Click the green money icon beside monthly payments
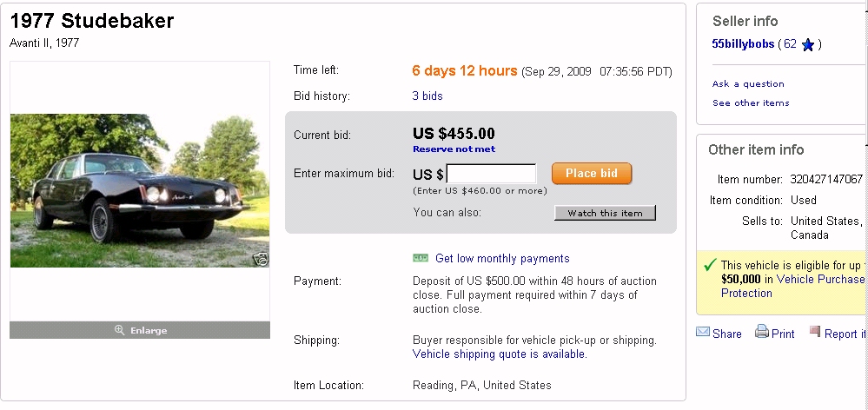 421,258
